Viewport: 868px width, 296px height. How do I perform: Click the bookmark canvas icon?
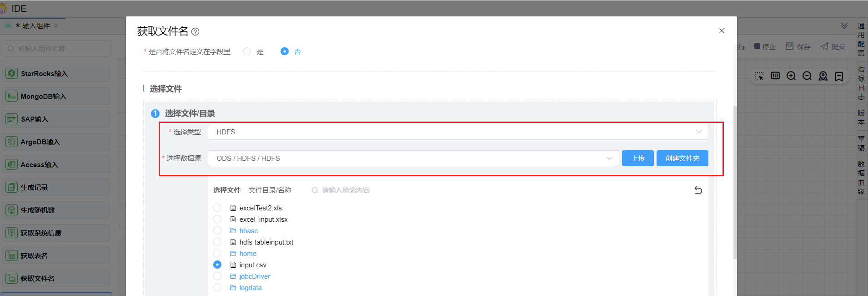tap(839, 76)
